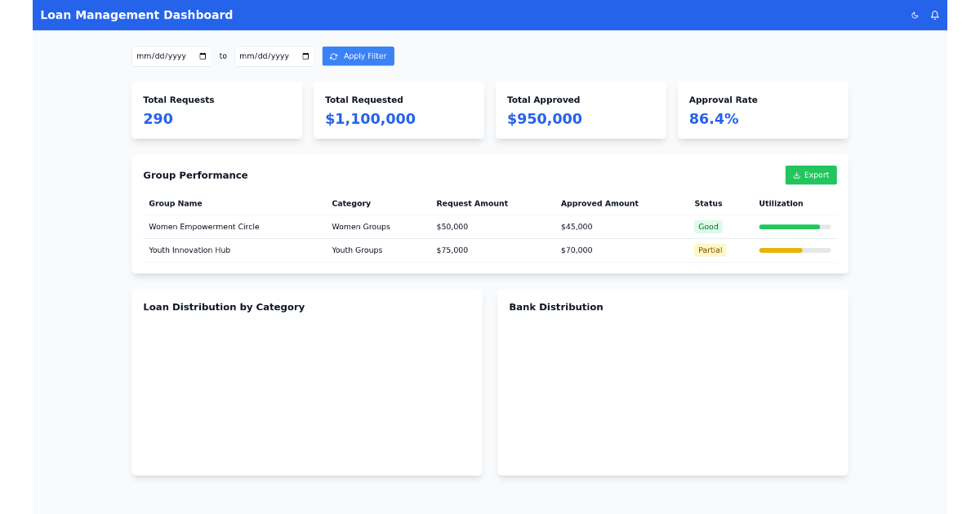This screenshot has height=514, width=980.
Task: Expand the Women Empowerment Circle row
Action: click(x=206, y=226)
